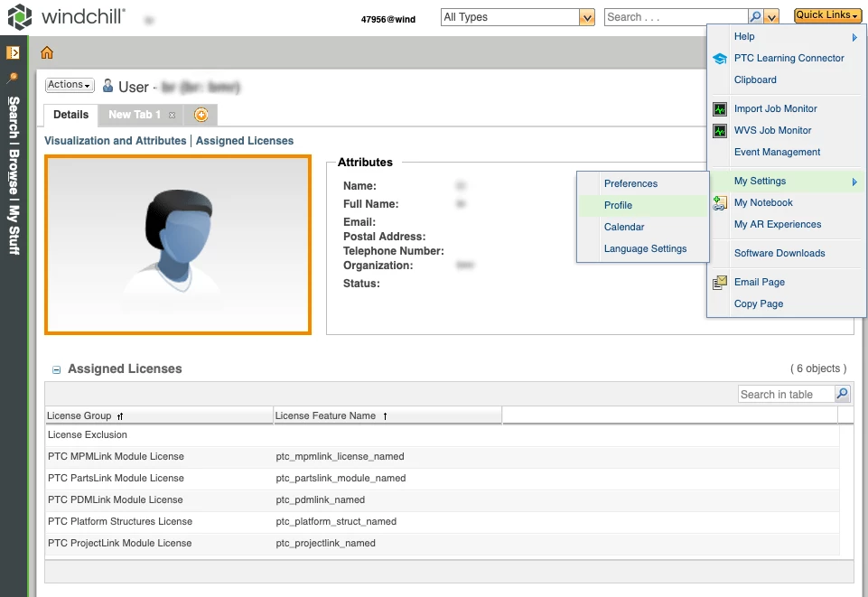Viewport: 868px width, 597px height.
Task: Select the License Exclusion row
Action: [x=443, y=435]
